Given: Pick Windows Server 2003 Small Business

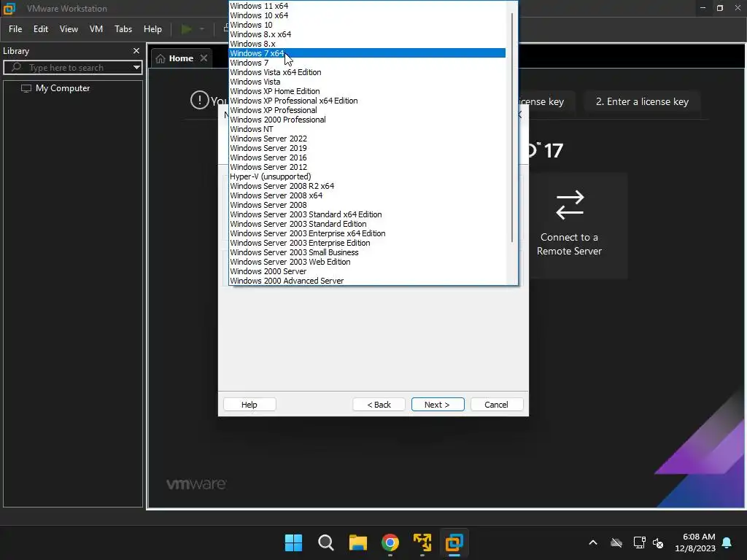Looking at the screenshot, I should (x=367, y=252).
